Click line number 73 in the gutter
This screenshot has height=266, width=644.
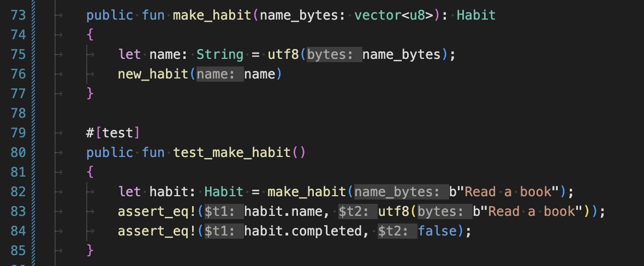[17, 15]
